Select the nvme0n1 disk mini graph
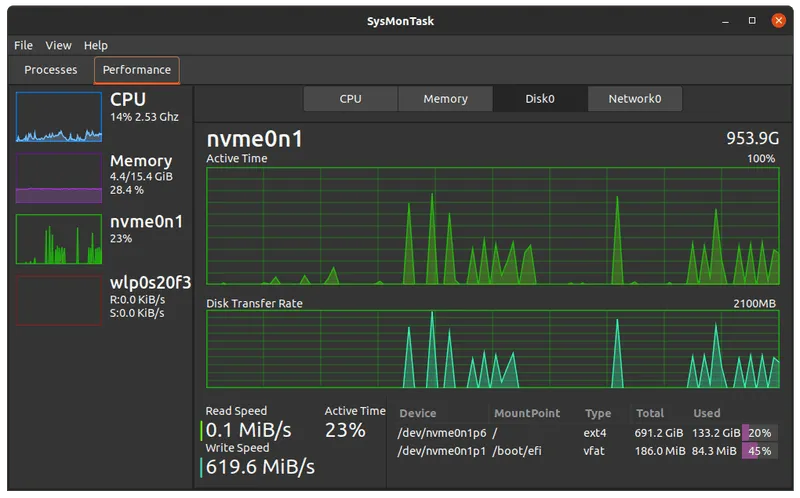Screen dimensions: 800x498 tap(59, 239)
